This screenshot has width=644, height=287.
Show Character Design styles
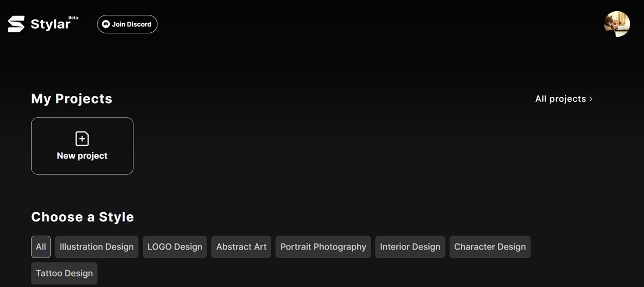coord(490,247)
